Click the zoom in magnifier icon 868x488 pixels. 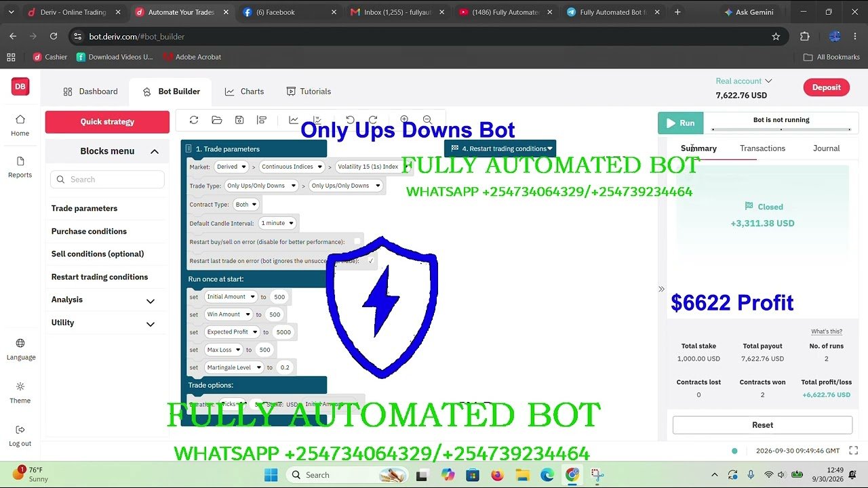(x=404, y=119)
